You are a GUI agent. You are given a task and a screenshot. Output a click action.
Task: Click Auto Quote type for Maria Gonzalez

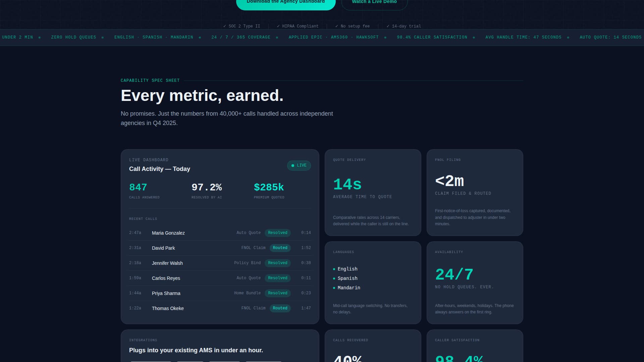[249, 233]
